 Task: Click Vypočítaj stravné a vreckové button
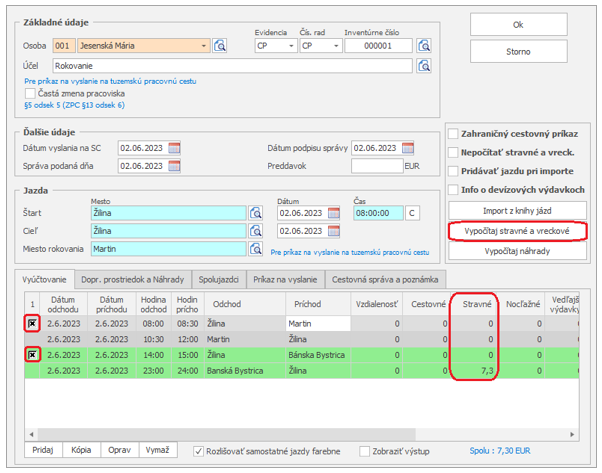517,231
